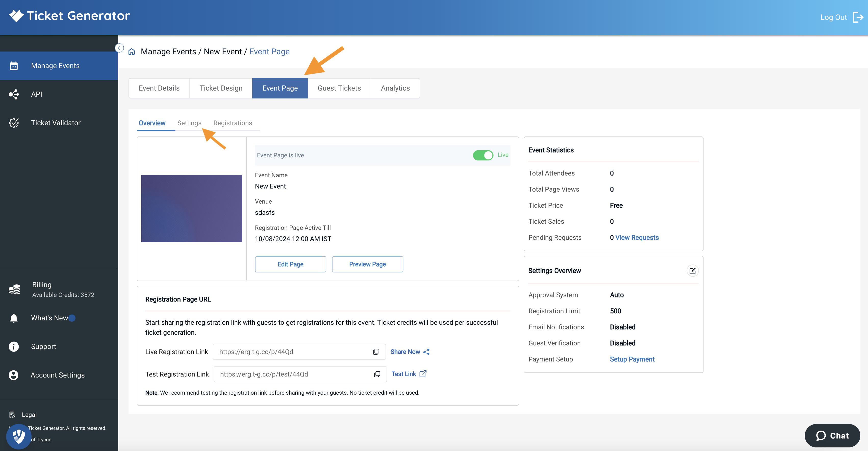The width and height of the screenshot is (868, 451).
Task: Switch to the Guest Tickets tab
Action: tap(339, 88)
